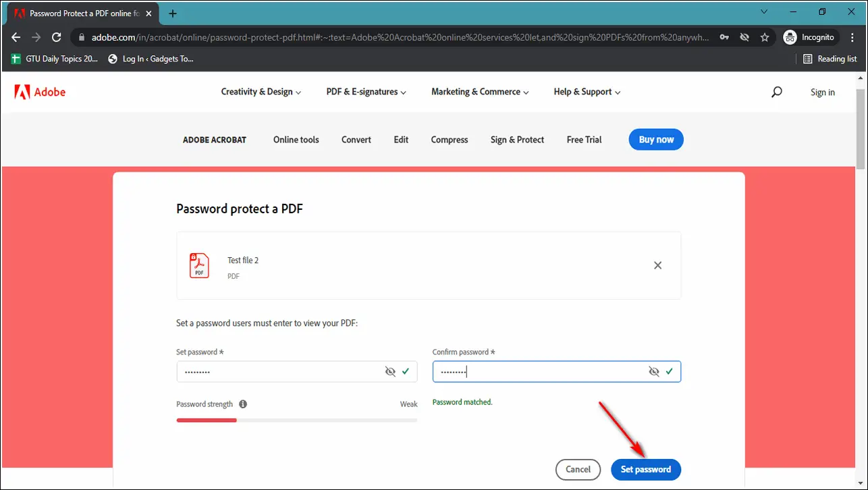Screen dimensions: 868x490
Task: Click the Test file 2 PDF icon
Action: tap(199, 266)
